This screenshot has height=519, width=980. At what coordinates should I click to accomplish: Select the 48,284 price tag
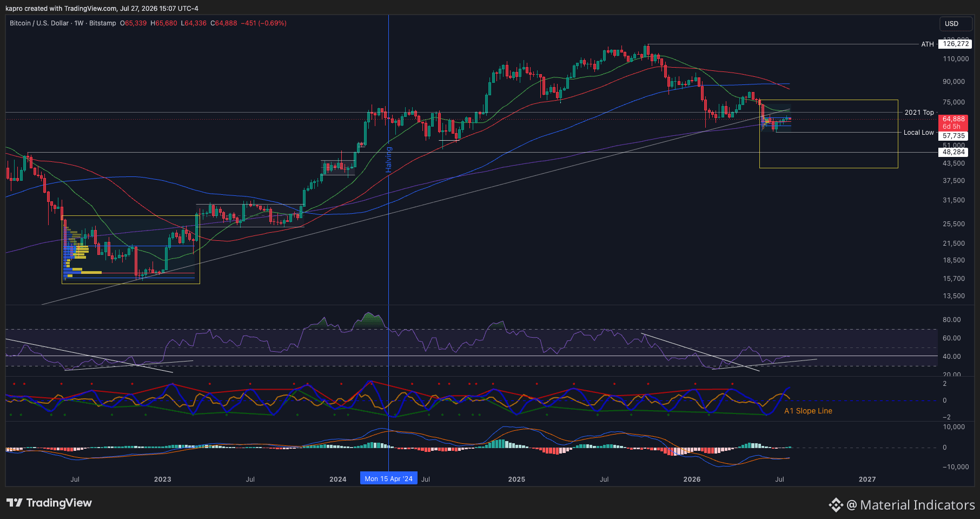coord(954,152)
